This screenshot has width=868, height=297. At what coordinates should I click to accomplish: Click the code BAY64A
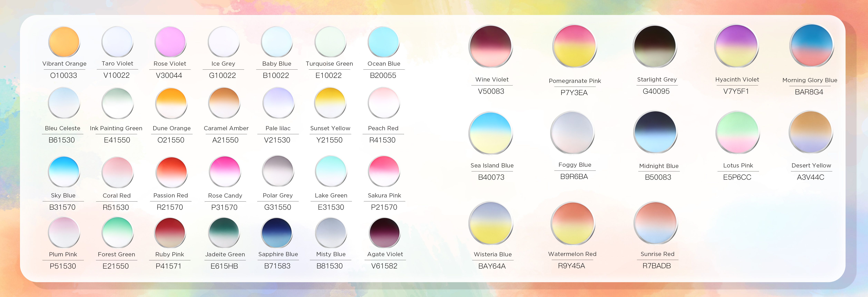pos(492,266)
